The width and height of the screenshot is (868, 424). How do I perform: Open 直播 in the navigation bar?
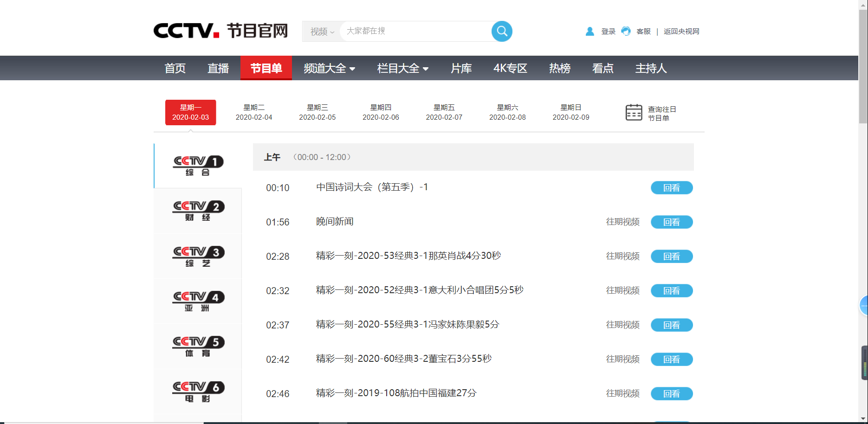tap(218, 68)
